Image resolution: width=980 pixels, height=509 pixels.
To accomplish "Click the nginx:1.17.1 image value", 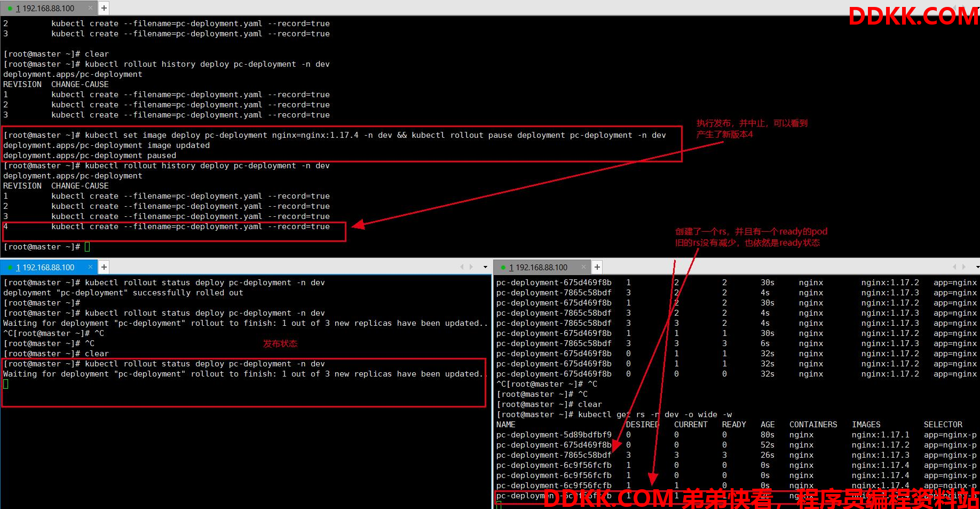I will coord(881,435).
